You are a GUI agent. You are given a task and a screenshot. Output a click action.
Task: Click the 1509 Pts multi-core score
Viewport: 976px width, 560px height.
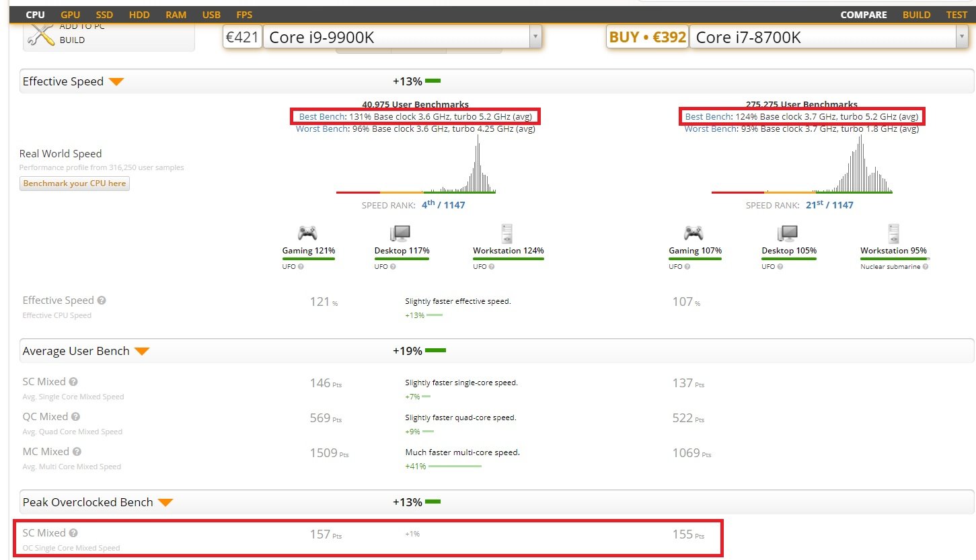pyautogui.click(x=329, y=453)
